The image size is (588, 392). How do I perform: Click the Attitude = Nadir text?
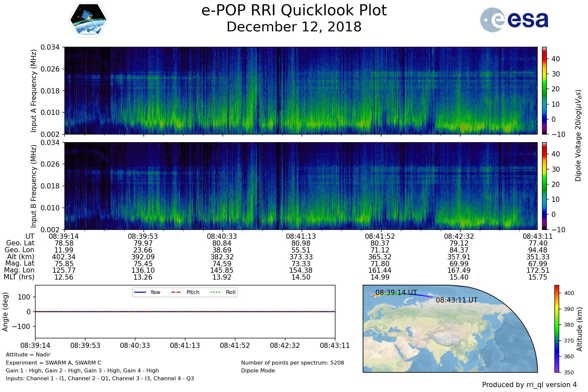(x=28, y=354)
